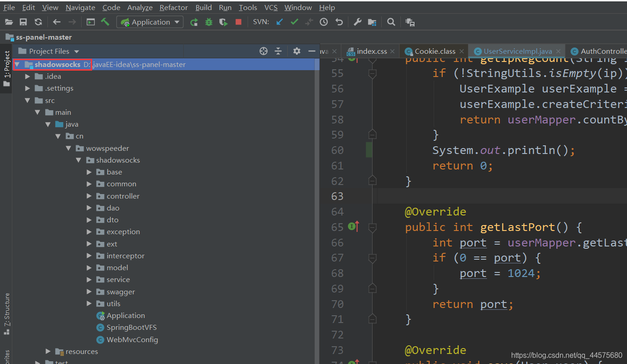
Task: Click the Synchronize refresh icon
Action: pos(38,22)
